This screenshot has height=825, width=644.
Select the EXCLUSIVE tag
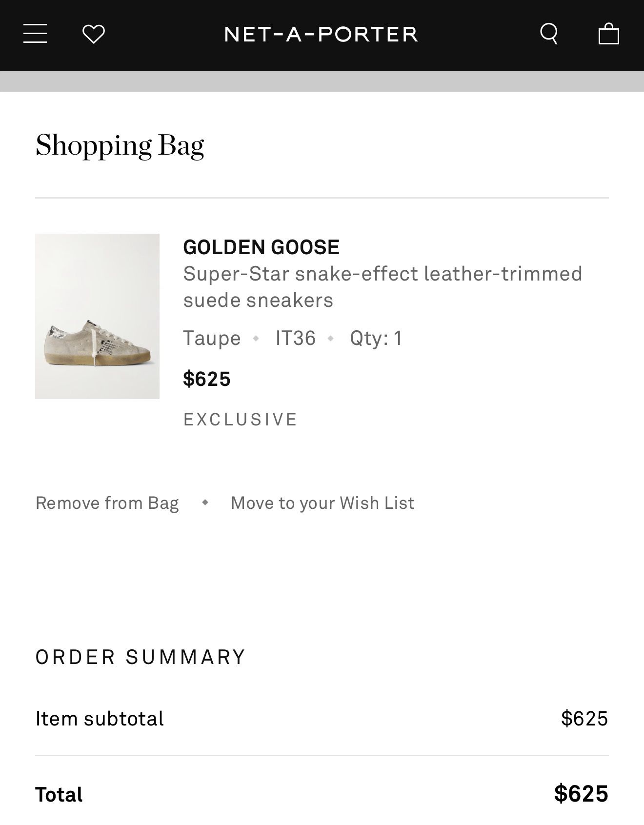[x=240, y=419]
